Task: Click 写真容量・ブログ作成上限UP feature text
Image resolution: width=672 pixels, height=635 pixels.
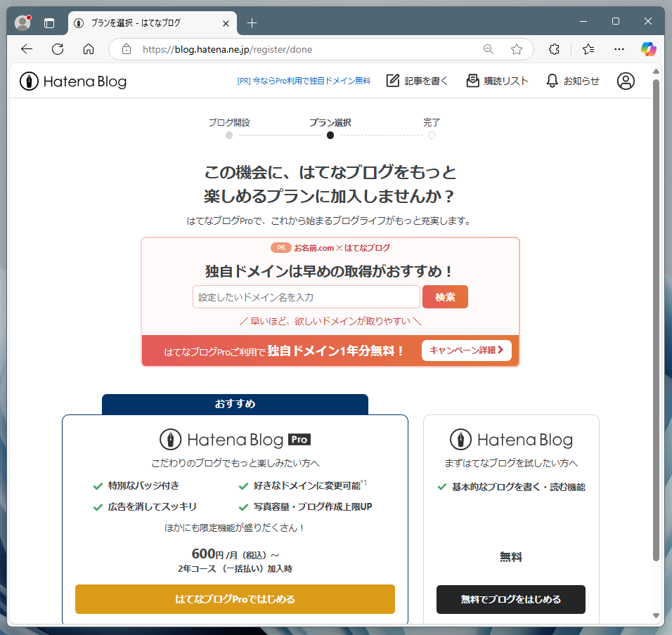Action: (x=313, y=507)
